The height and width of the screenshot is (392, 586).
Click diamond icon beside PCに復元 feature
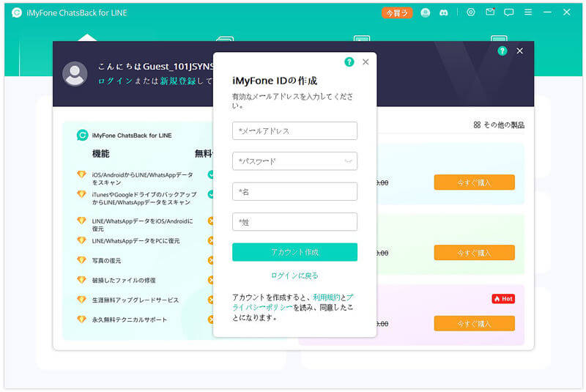[x=81, y=240]
